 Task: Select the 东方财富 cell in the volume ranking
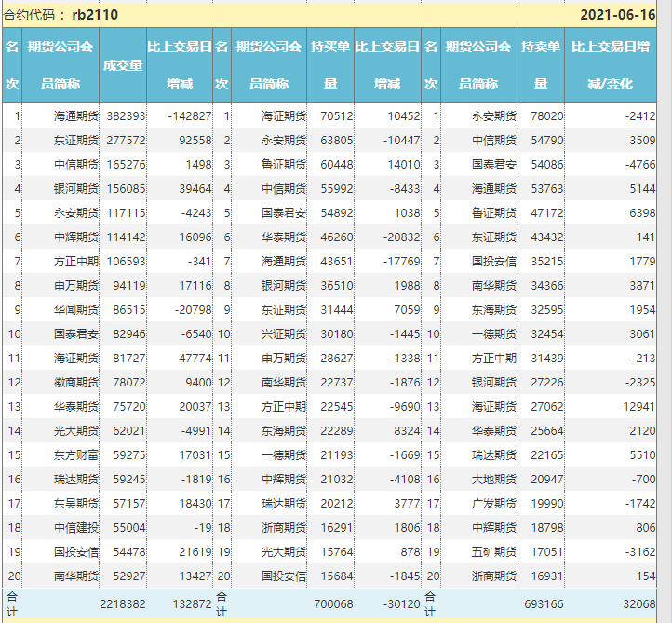pyautogui.click(x=74, y=454)
